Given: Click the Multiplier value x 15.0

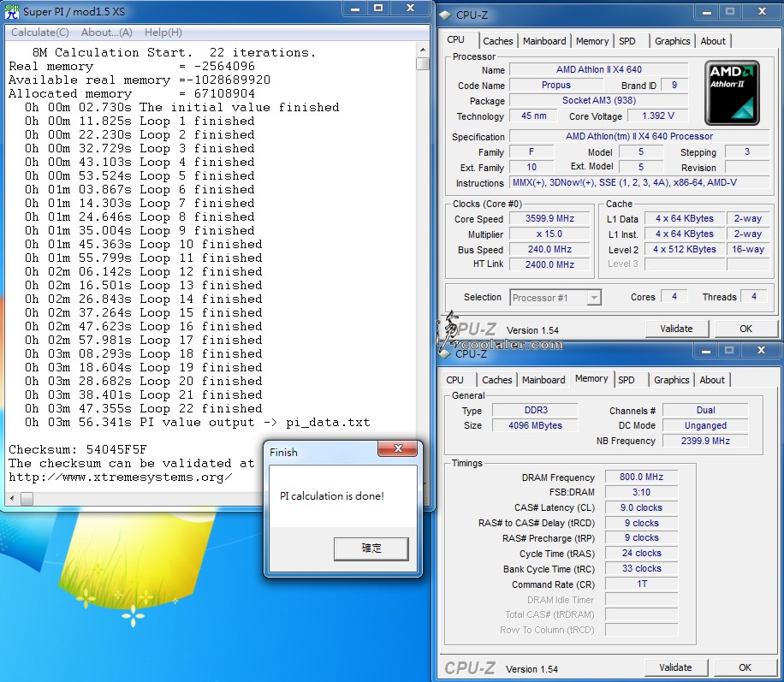Looking at the screenshot, I should tap(549, 234).
